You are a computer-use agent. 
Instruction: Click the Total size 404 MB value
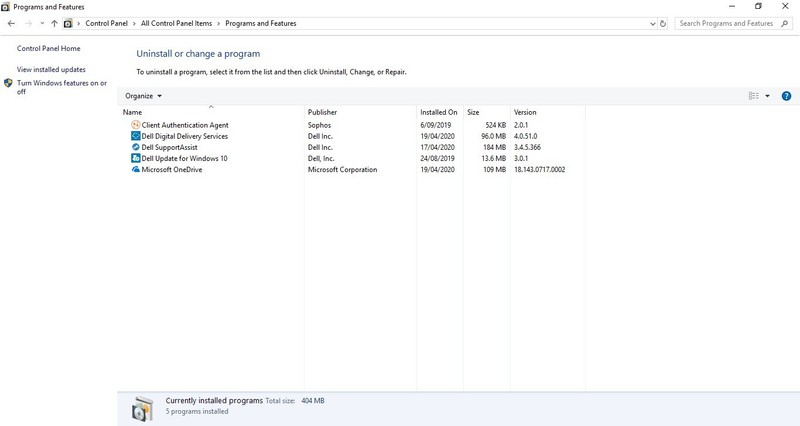point(313,401)
